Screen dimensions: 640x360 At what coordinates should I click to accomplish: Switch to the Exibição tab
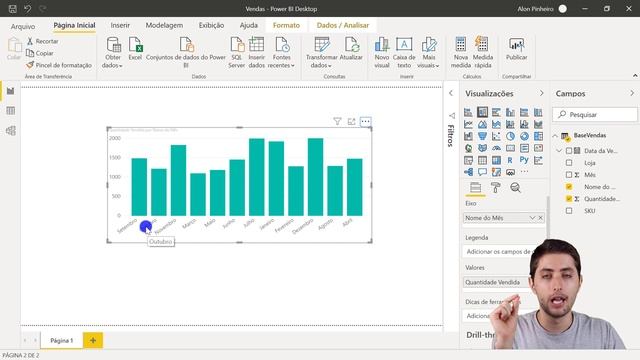pyautogui.click(x=211, y=25)
